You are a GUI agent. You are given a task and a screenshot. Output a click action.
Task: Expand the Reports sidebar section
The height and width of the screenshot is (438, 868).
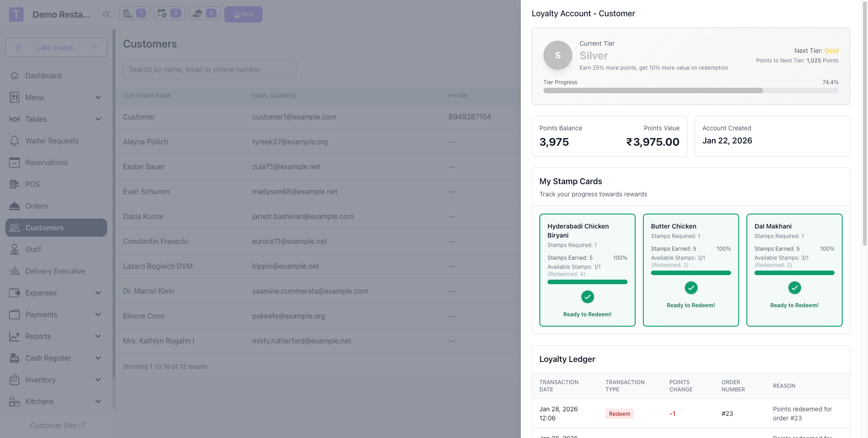point(98,336)
